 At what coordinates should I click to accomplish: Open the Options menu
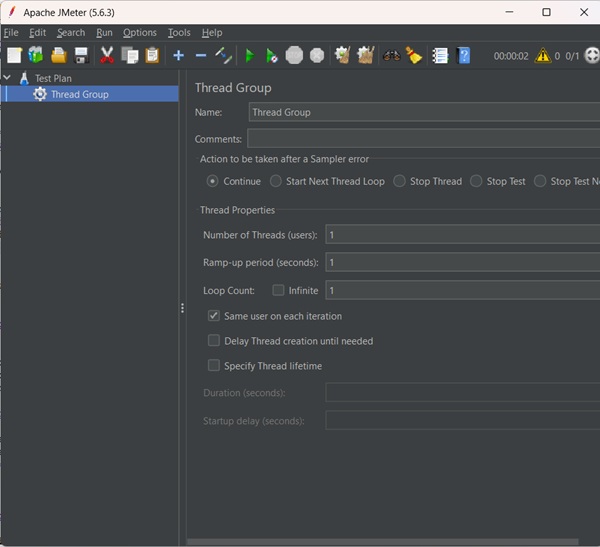point(140,33)
